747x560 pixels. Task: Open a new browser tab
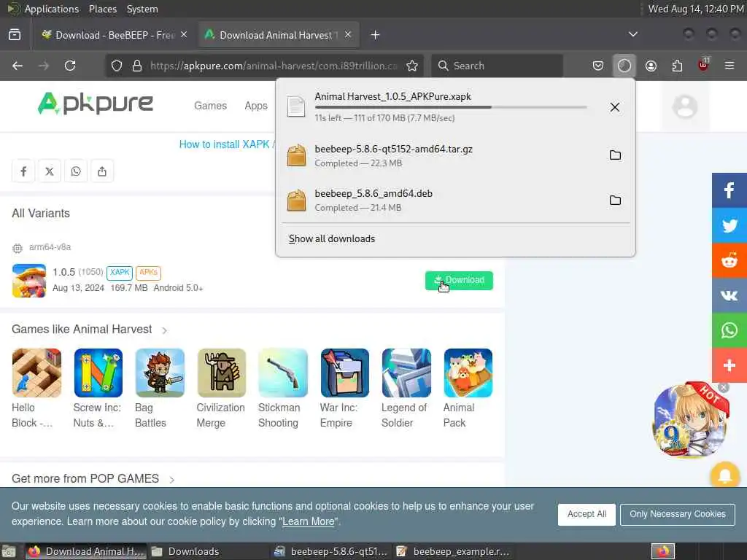376,35
